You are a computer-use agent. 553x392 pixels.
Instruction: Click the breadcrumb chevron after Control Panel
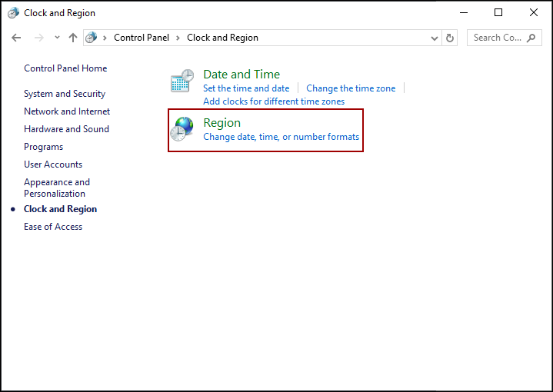pyautogui.click(x=178, y=38)
